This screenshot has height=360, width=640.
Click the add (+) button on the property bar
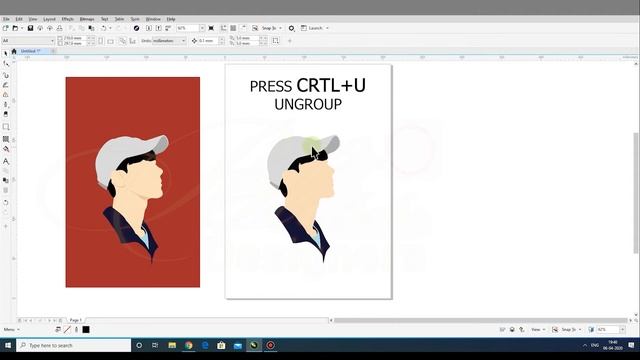point(290,41)
